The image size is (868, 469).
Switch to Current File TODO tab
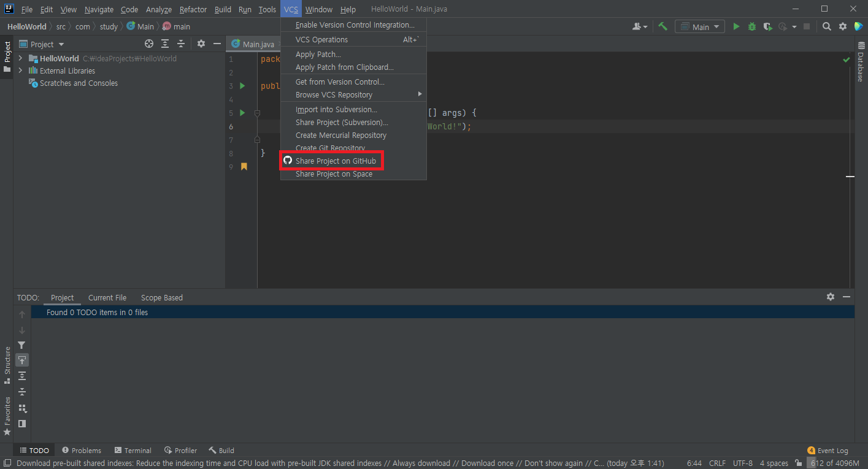click(107, 297)
